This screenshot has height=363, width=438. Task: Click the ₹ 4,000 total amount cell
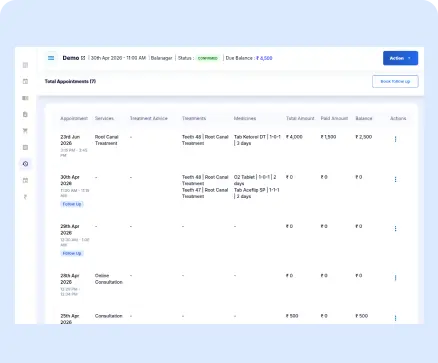[294, 137]
